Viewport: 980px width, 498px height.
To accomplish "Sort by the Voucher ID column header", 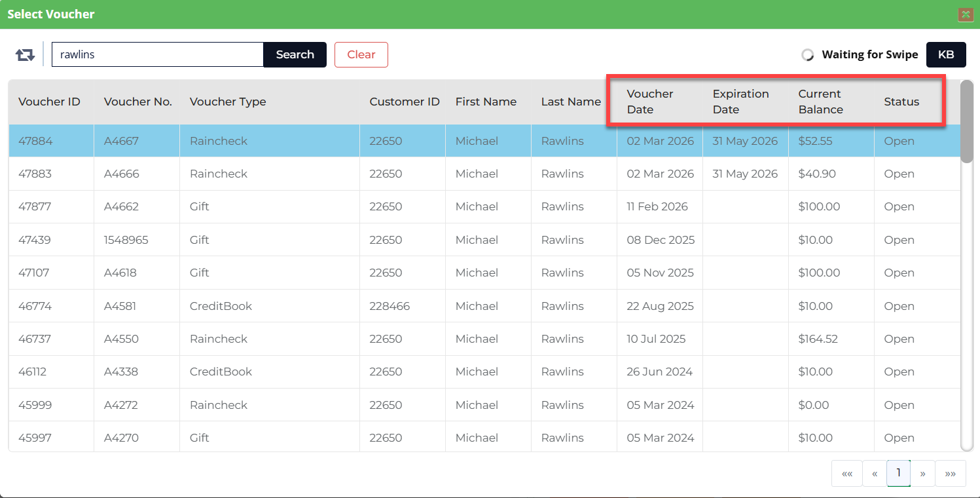I will coord(49,102).
